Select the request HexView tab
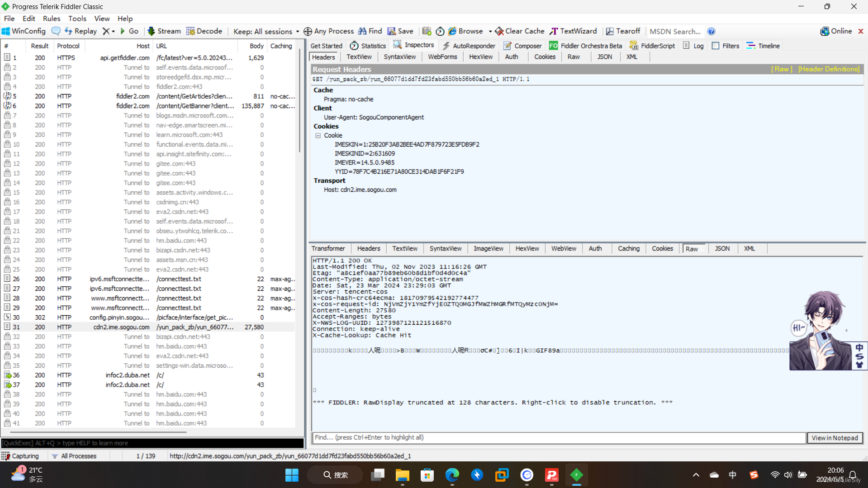 click(x=480, y=57)
